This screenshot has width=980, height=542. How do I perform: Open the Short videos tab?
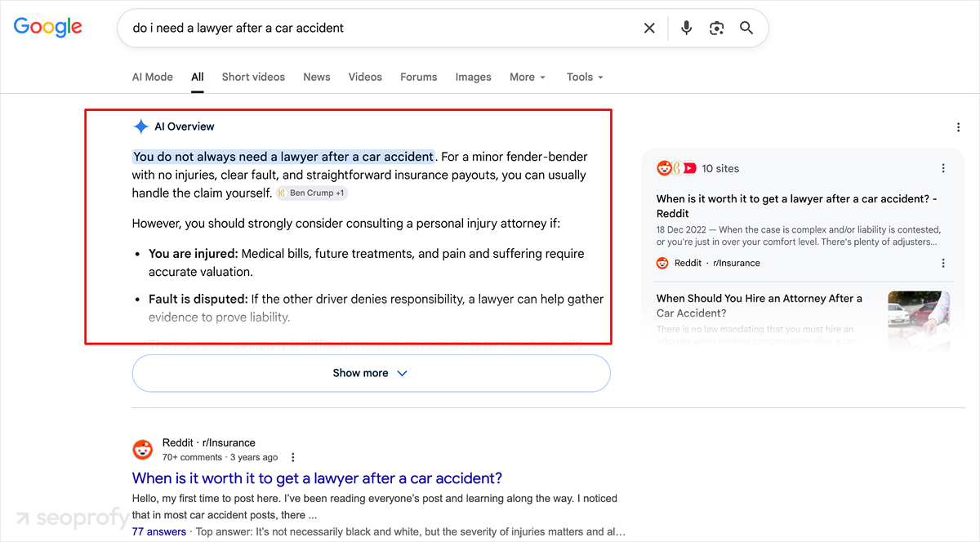click(x=253, y=77)
